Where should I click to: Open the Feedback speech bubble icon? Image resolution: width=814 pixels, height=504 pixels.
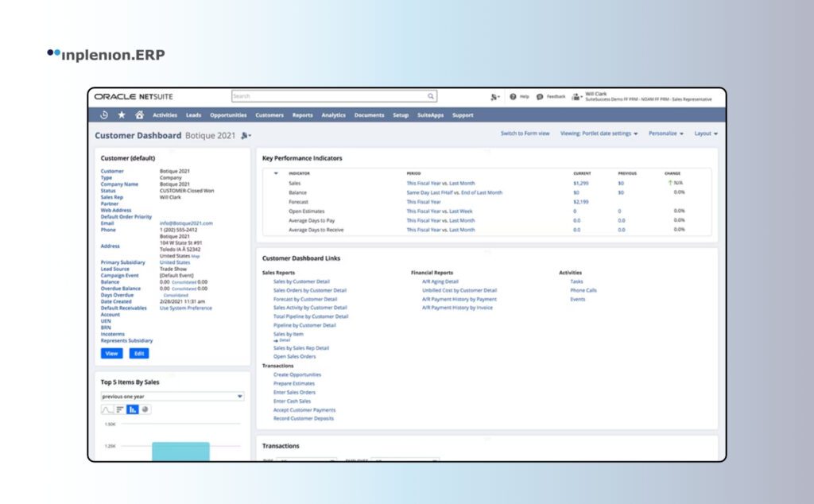coord(540,96)
